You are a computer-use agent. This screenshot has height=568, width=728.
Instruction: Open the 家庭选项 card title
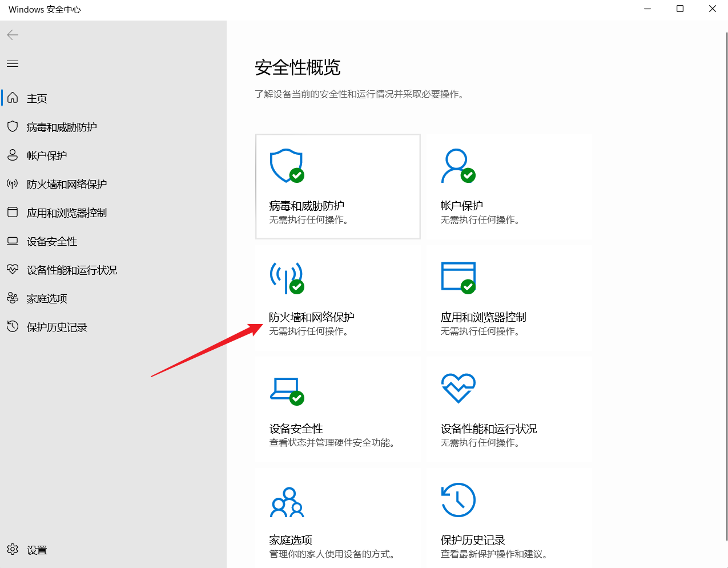pyautogui.click(x=291, y=540)
